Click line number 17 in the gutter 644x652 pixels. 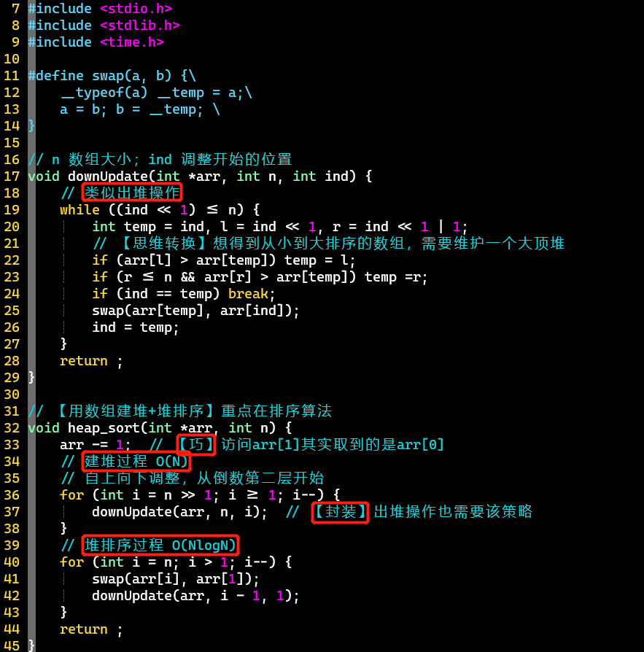pos(12,176)
